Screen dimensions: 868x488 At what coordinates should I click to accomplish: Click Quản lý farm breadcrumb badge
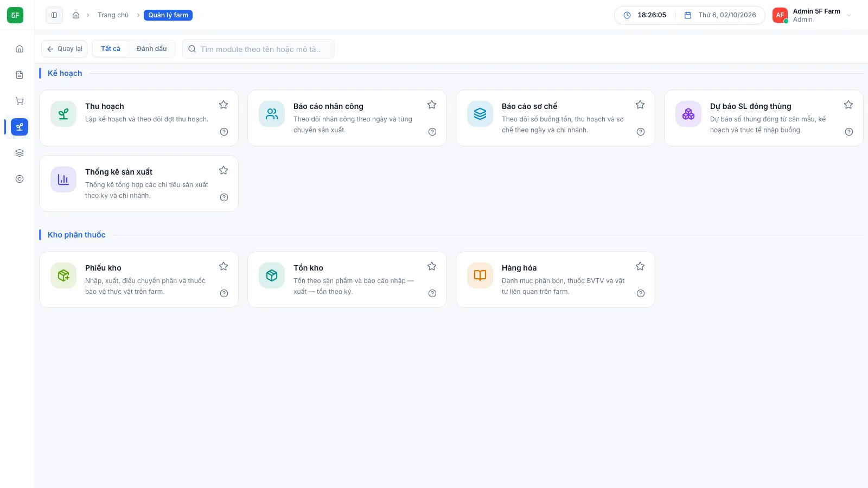coord(168,15)
